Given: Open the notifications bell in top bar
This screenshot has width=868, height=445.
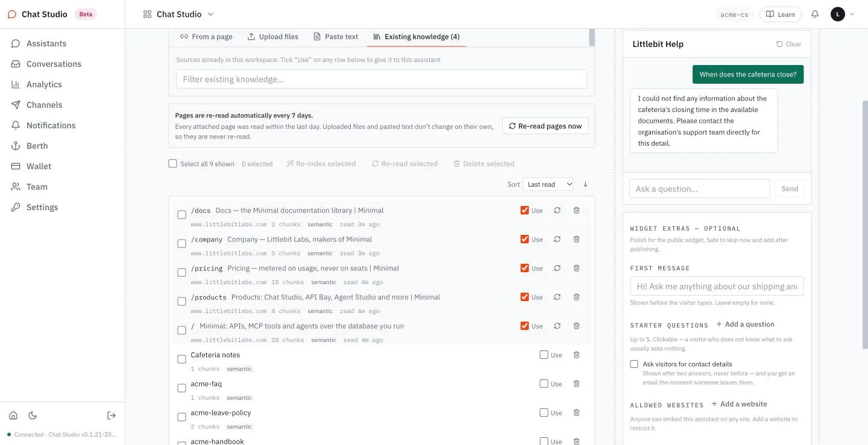Looking at the screenshot, I should click(815, 14).
